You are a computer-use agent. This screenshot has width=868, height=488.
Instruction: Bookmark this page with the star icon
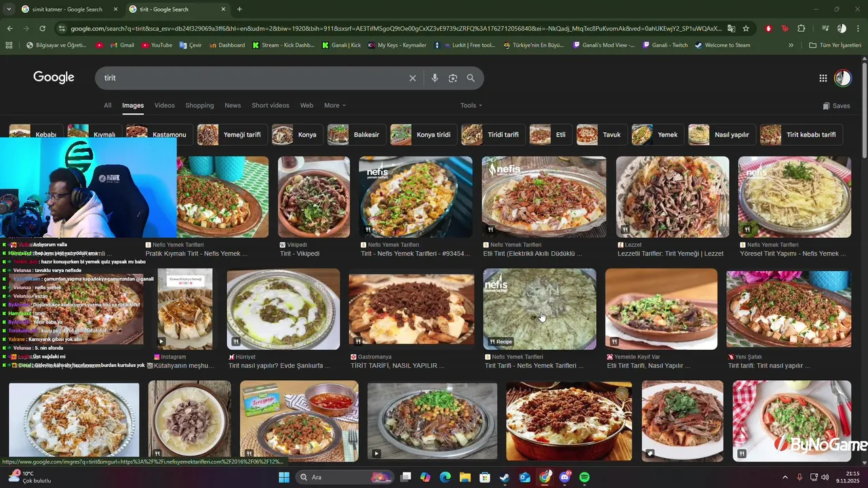click(x=746, y=28)
